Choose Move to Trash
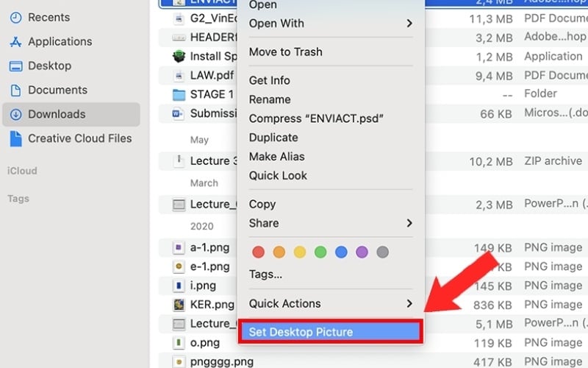This screenshot has width=588, height=368. tap(285, 52)
